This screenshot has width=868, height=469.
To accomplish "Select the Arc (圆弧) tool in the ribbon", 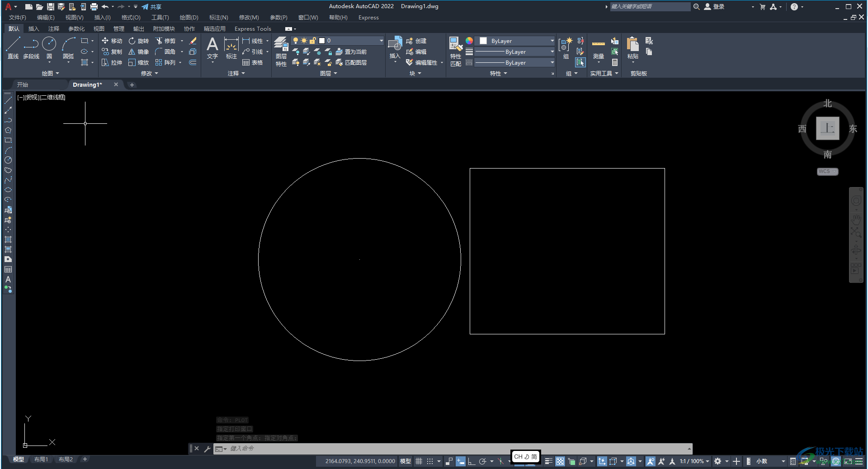I will click(x=68, y=48).
